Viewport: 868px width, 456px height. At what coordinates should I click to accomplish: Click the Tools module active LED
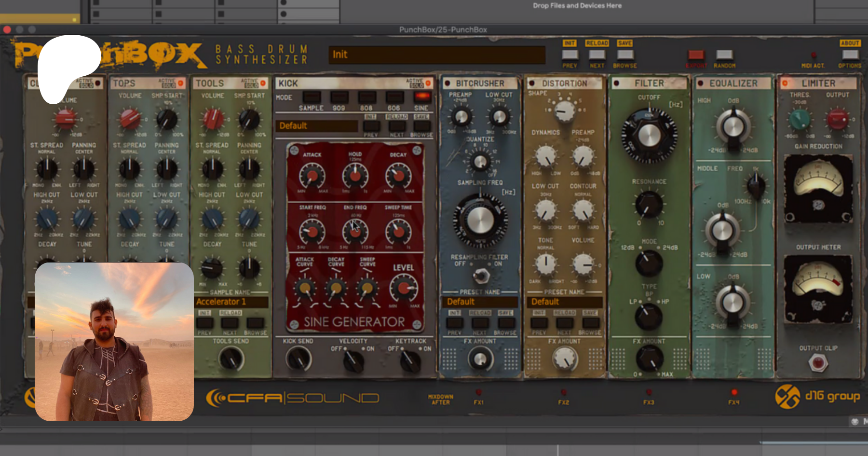[x=263, y=83]
